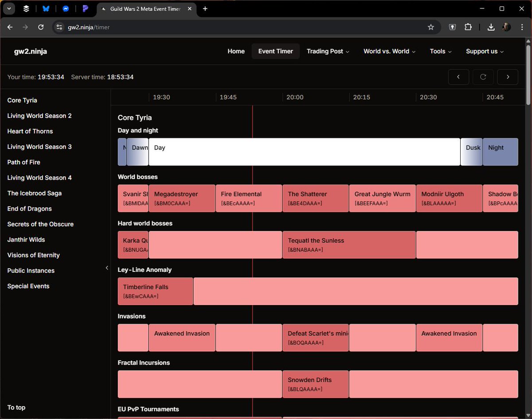Click the Night period block after Dusk
Screen dimensions: 532x419
[x=500, y=152]
